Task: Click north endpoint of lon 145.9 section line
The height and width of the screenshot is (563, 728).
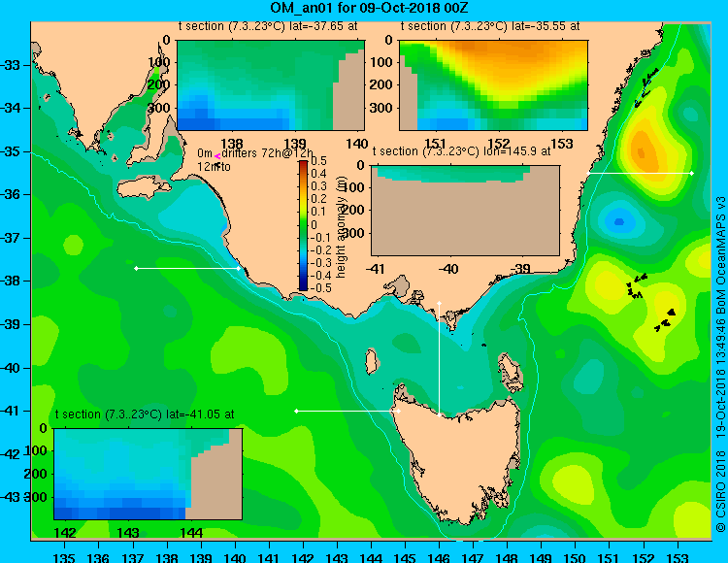Action: tap(439, 303)
